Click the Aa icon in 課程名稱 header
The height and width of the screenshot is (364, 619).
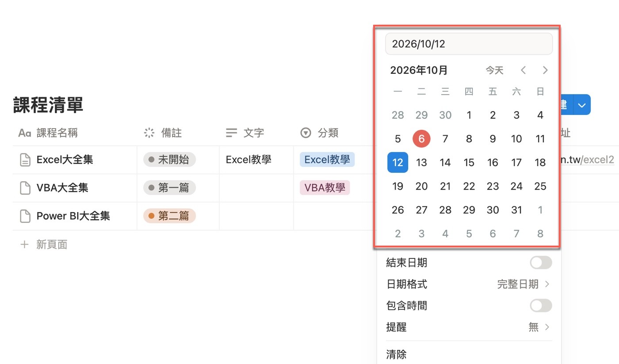click(24, 133)
